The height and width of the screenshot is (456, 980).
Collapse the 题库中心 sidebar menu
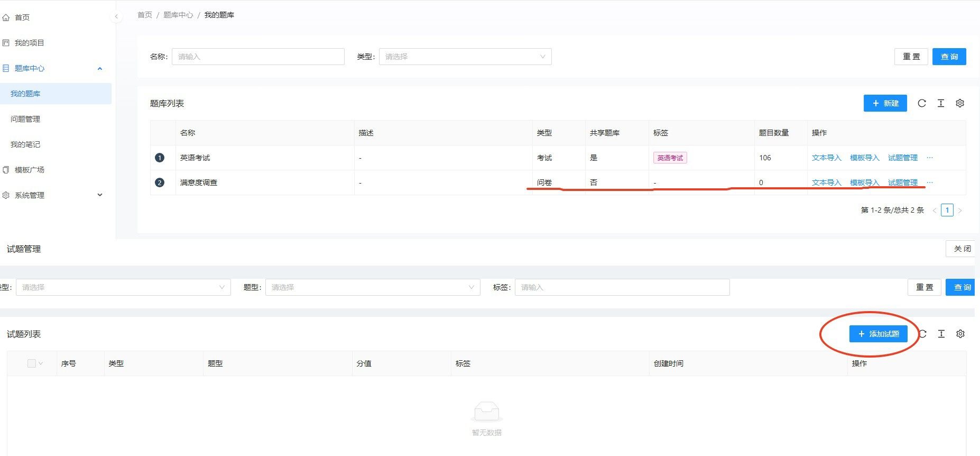53,68
